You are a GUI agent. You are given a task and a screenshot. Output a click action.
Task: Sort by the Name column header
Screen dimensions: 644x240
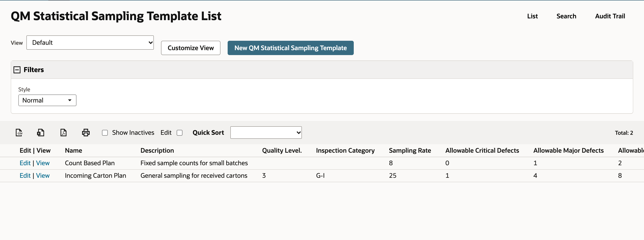click(74, 150)
